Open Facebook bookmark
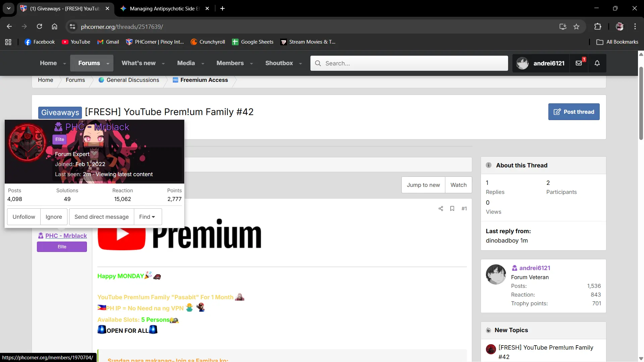The height and width of the screenshot is (362, 644). 40,42
